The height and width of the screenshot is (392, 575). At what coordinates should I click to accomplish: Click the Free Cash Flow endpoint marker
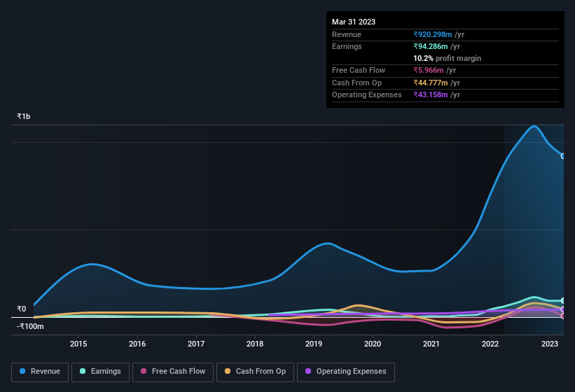[x=563, y=316]
